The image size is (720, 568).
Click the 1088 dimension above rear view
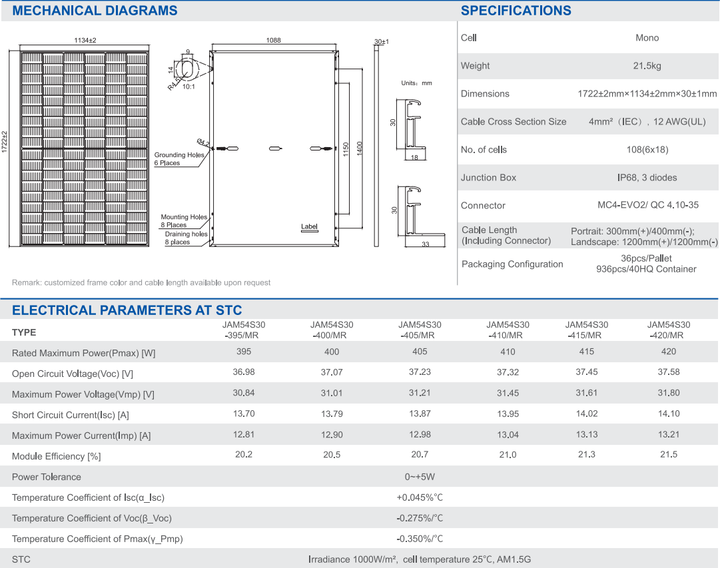[x=273, y=40]
